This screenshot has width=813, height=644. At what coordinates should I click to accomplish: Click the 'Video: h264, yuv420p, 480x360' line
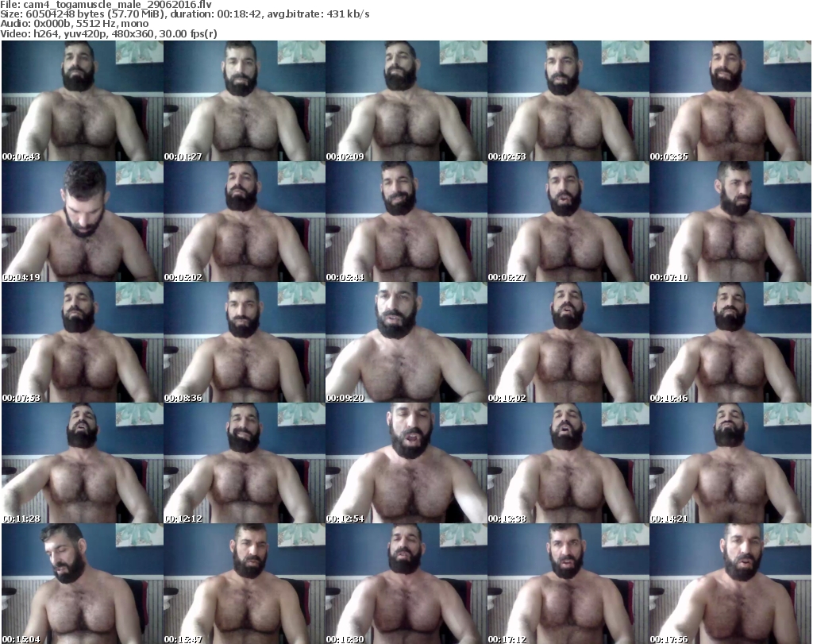click(x=108, y=33)
